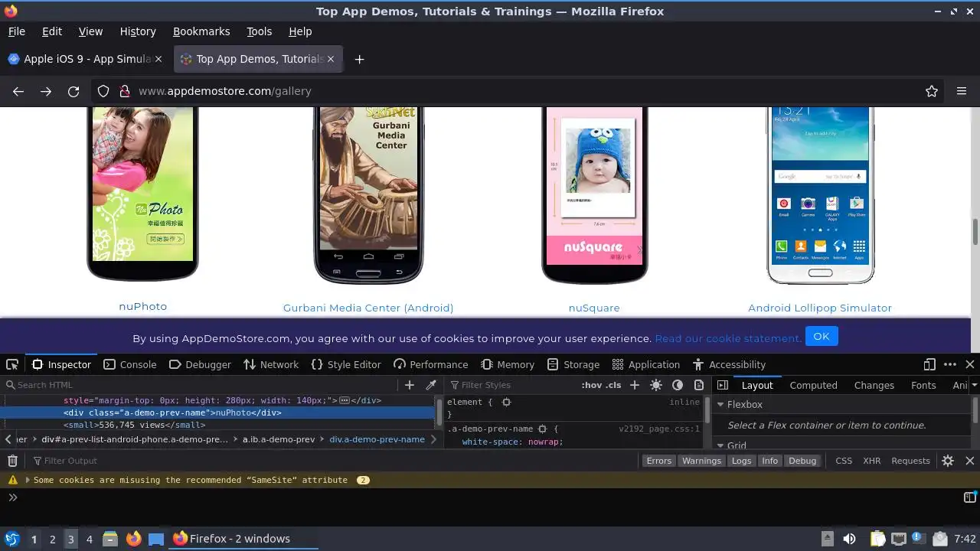
Task: Toggle the Warnings console filter
Action: pos(701,461)
